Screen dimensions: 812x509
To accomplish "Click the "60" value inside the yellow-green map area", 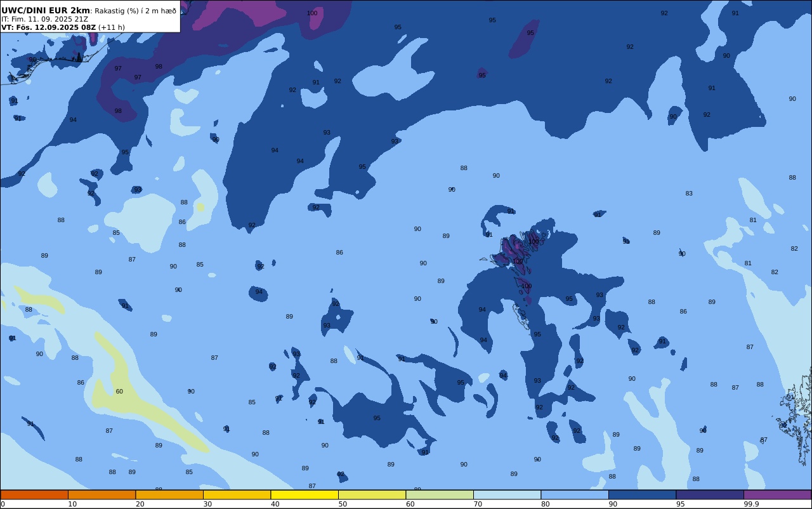I will coord(119,392).
